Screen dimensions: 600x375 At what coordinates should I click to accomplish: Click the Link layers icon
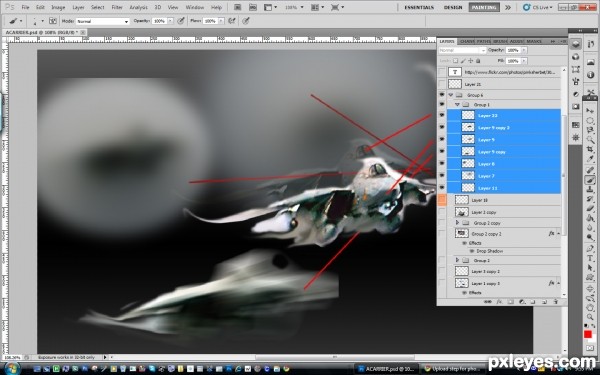point(488,302)
